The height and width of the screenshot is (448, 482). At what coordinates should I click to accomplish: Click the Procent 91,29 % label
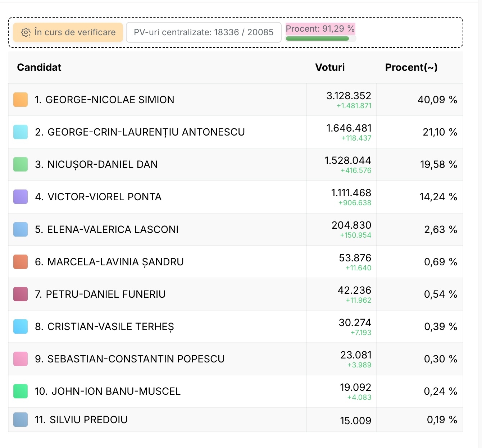[320, 29]
